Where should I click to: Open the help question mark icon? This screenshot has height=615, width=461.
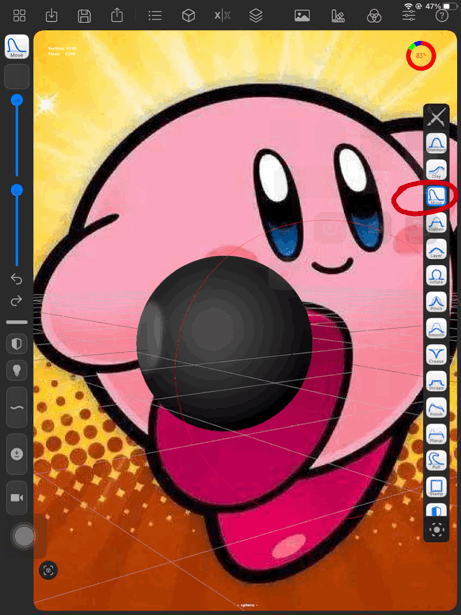pos(442,16)
